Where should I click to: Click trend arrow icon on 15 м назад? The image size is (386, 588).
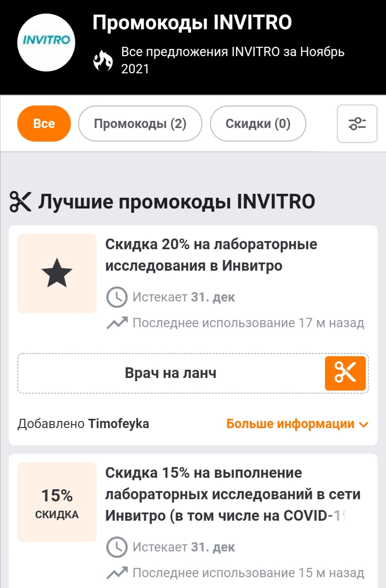tap(117, 573)
